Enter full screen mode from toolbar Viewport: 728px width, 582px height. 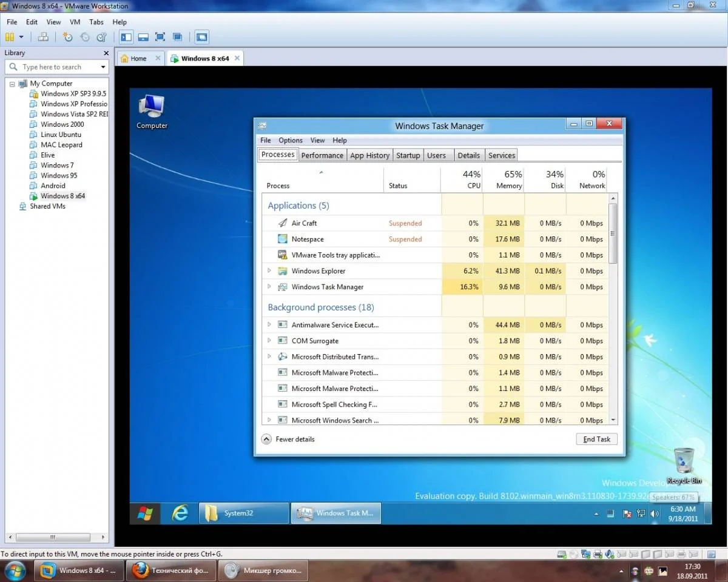point(160,37)
